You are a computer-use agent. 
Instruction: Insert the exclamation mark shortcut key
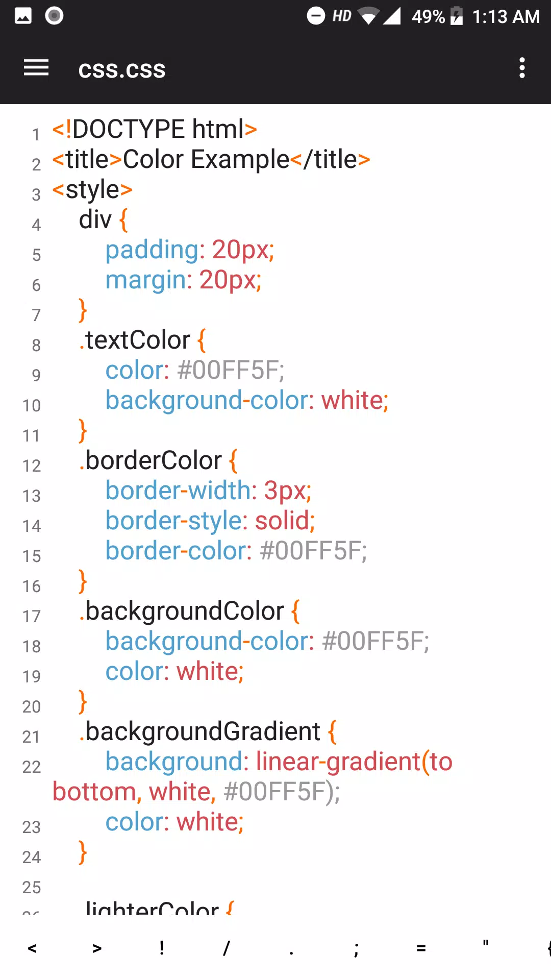(162, 948)
